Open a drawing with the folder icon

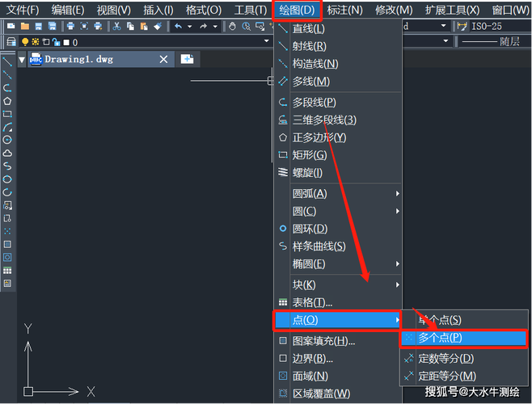tap(25, 26)
